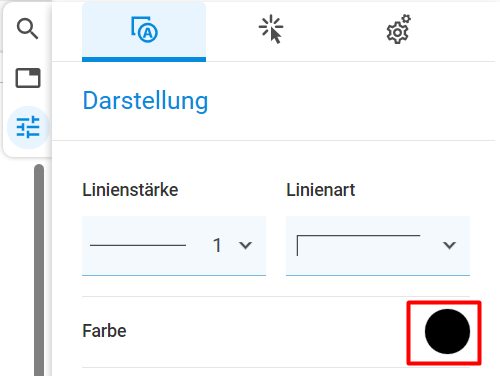
Task: Click the Linienstärke label
Action: pyautogui.click(x=130, y=190)
